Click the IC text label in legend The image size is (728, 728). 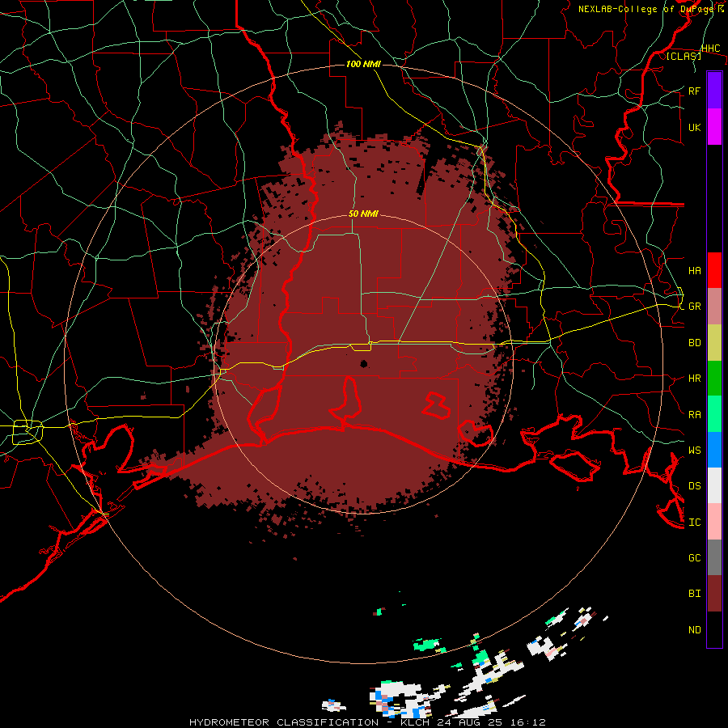[x=694, y=523]
